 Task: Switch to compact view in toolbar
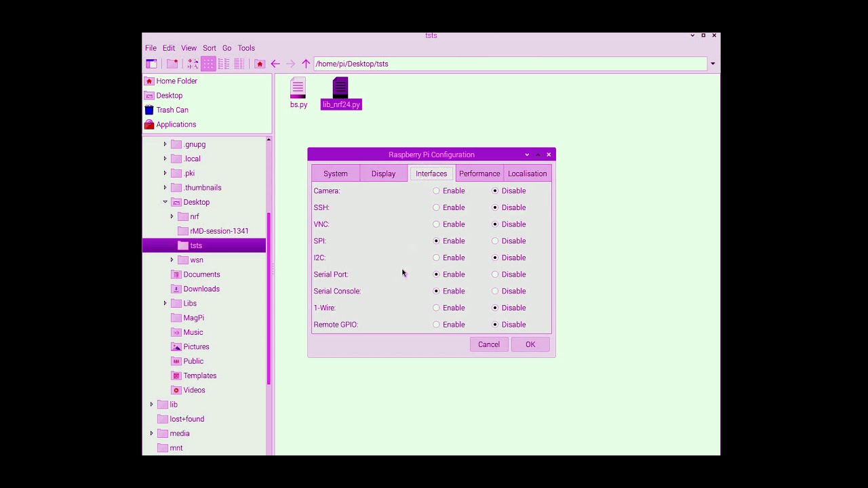[x=223, y=64]
